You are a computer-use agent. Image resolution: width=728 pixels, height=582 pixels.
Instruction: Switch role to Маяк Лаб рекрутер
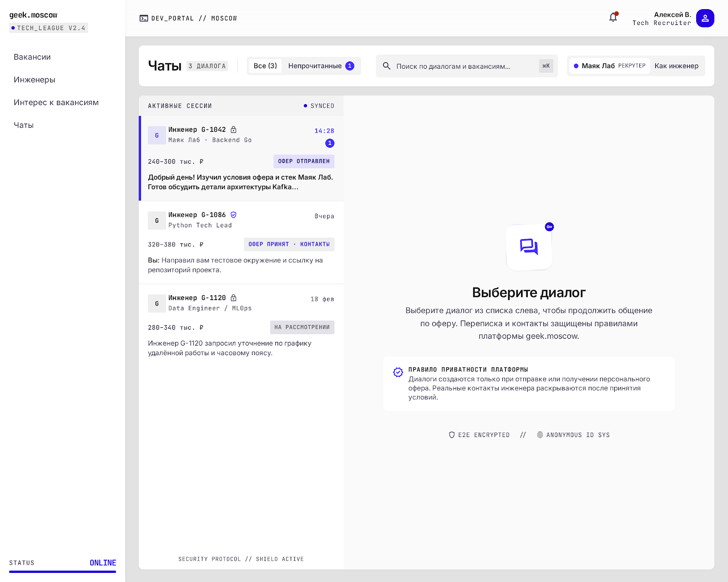tap(609, 66)
